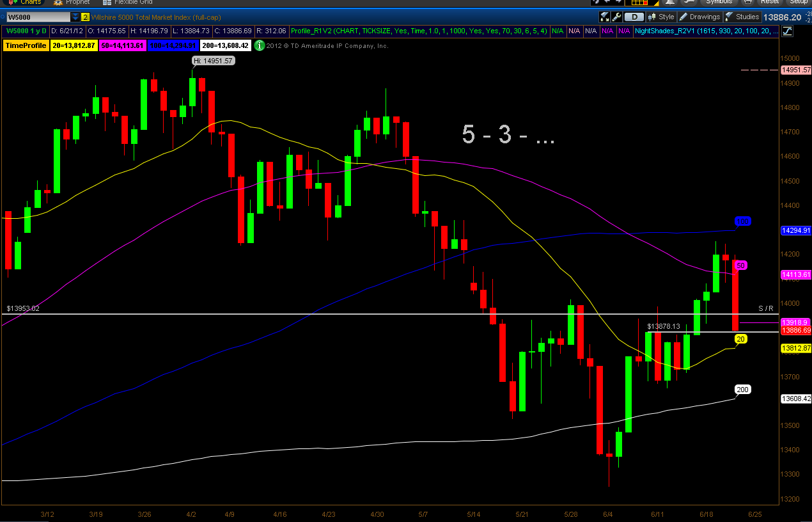Click the Profile_R1V2 study label
This screenshot has width=812, height=522.
pos(419,31)
